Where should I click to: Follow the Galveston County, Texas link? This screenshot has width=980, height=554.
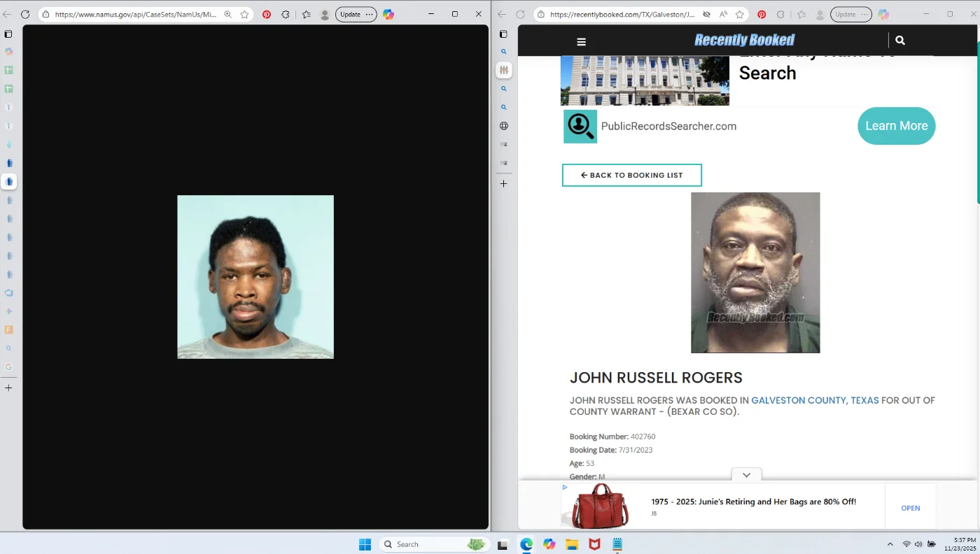815,401
